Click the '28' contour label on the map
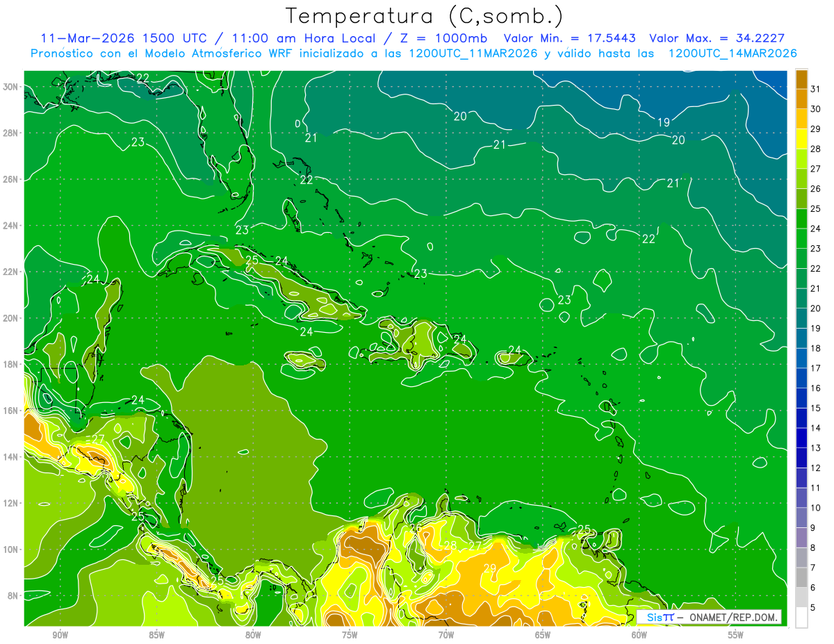The image size is (834, 644). coord(450,545)
